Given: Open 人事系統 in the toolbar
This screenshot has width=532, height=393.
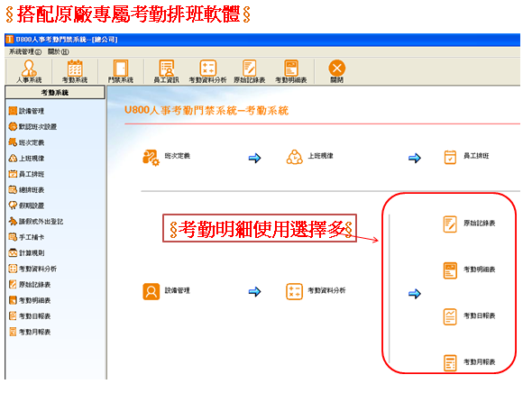Looking at the screenshot, I should (29, 71).
